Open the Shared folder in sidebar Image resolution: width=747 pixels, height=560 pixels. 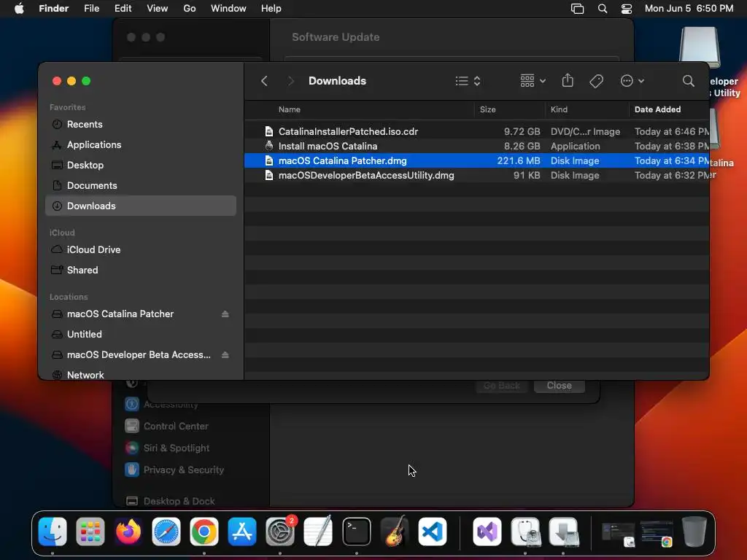[x=141, y=270]
